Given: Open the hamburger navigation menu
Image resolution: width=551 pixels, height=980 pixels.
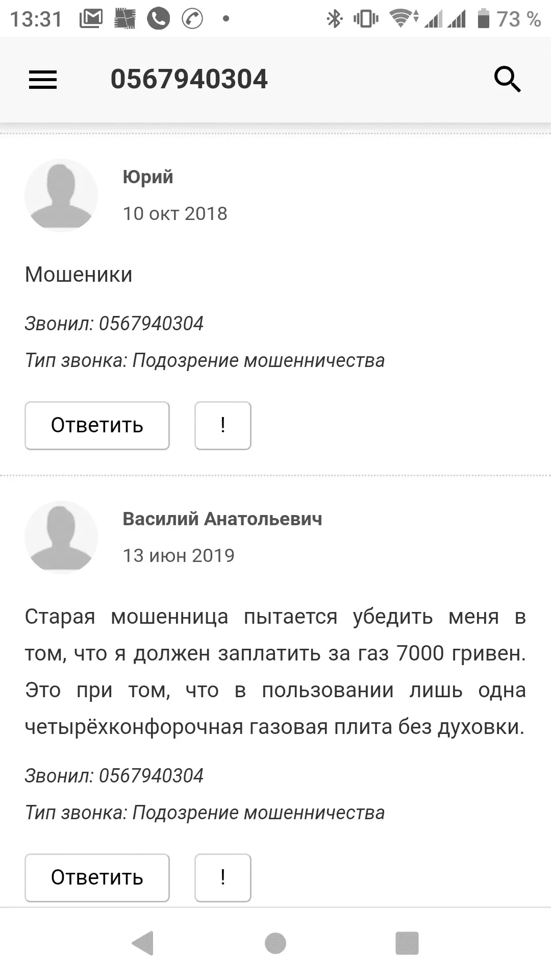Looking at the screenshot, I should point(43,80).
